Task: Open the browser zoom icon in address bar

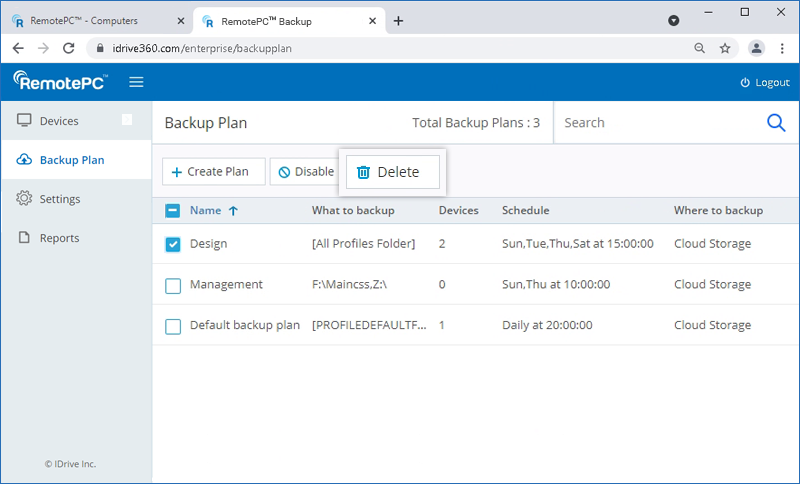Action: [699, 48]
